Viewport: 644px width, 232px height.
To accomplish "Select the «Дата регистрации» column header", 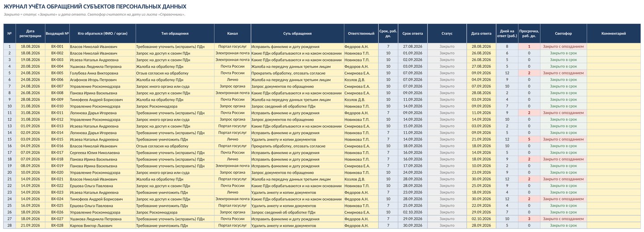I will [x=30, y=34].
